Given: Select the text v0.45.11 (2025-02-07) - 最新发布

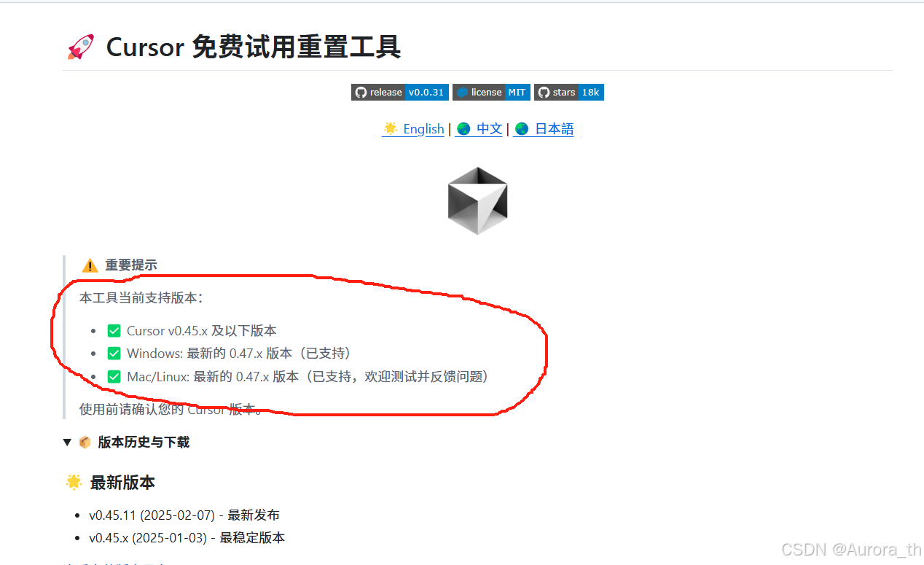Looking at the screenshot, I should point(184,515).
